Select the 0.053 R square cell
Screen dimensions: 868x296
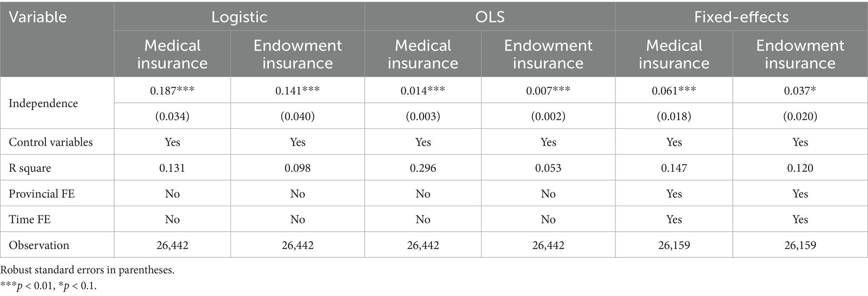pyautogui.click(x=548, y=168)
